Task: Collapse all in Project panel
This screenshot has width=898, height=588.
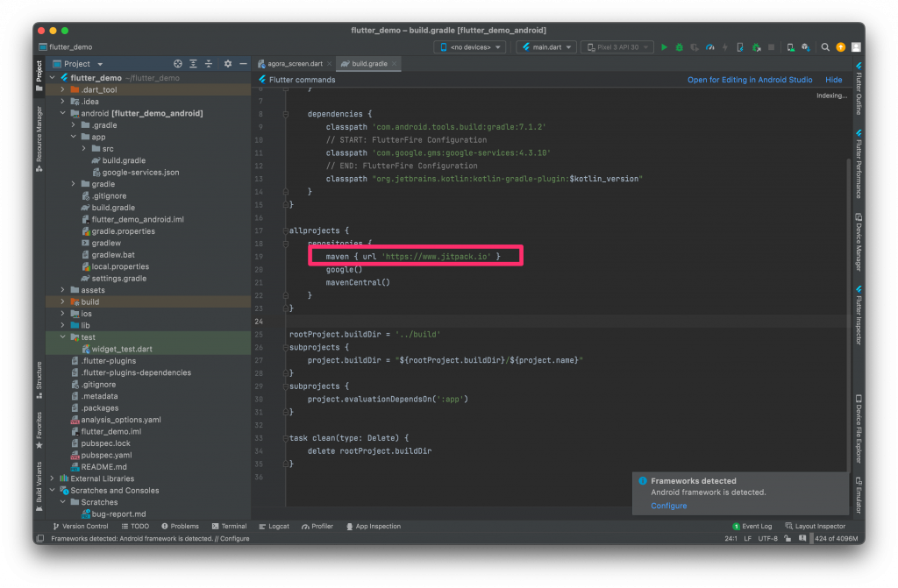Action: click(x=209, y=64)
